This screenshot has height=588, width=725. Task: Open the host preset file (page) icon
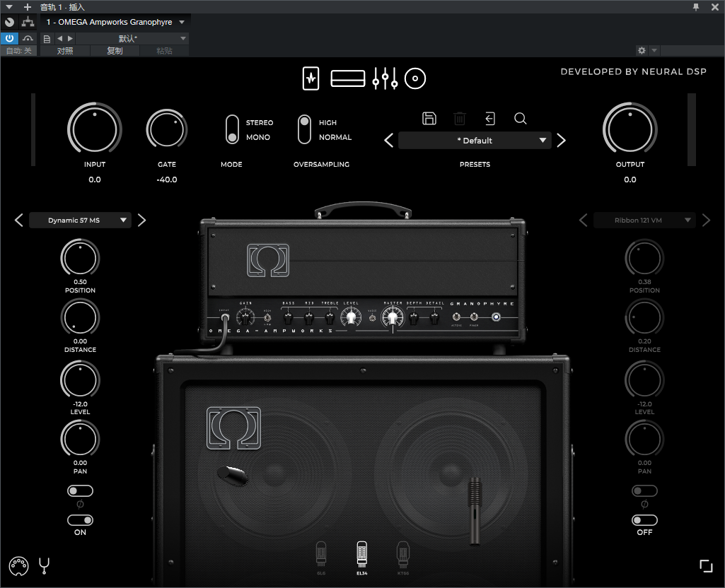tap(47, 39)
